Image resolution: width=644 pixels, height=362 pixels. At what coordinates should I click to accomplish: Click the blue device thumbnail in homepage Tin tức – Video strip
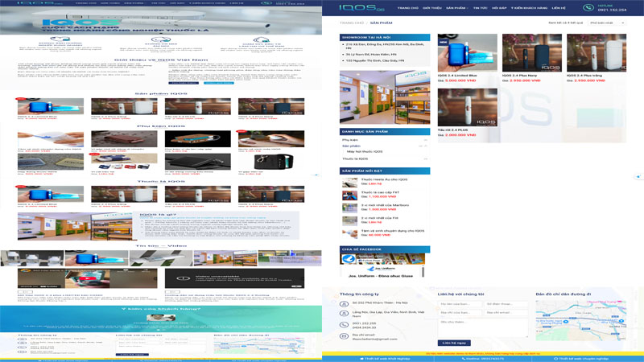point(97,258)
